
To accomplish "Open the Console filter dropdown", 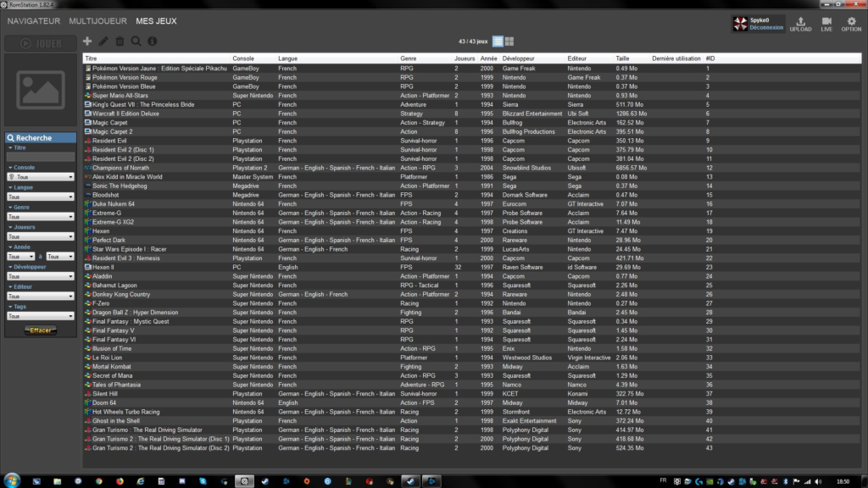I will click(x=41, y=177).
